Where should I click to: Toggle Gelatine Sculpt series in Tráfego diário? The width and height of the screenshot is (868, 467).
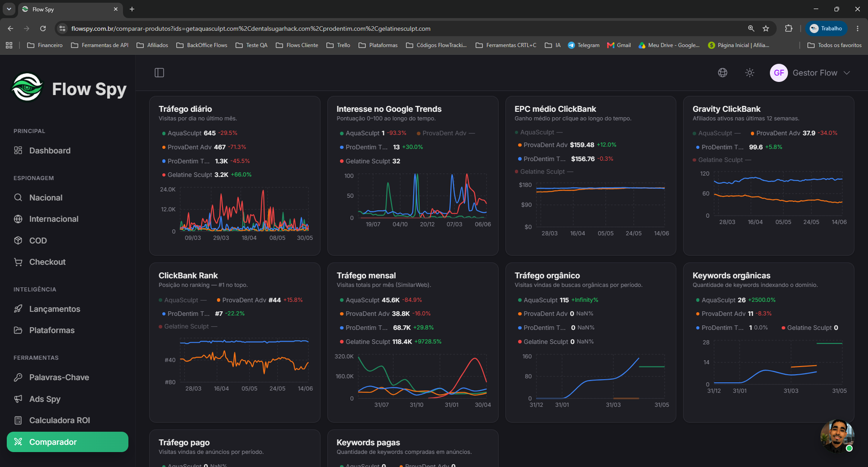pos(207,175)
